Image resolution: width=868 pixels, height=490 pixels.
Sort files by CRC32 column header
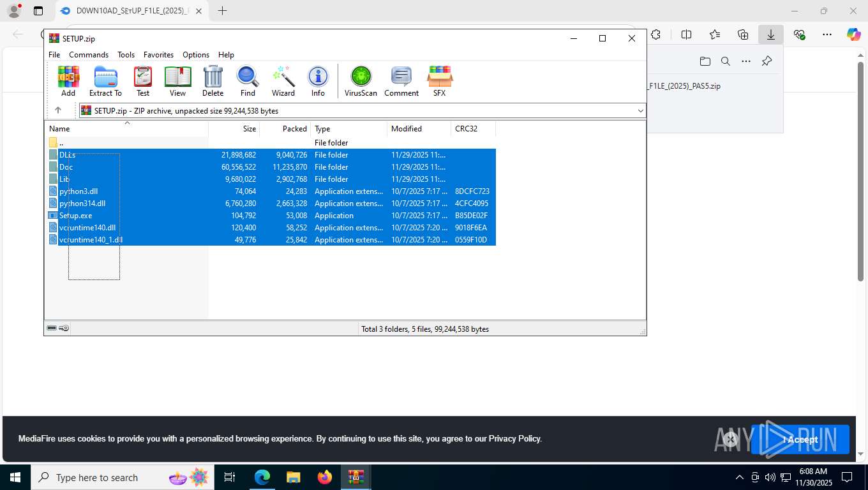(x=473, y=129)
